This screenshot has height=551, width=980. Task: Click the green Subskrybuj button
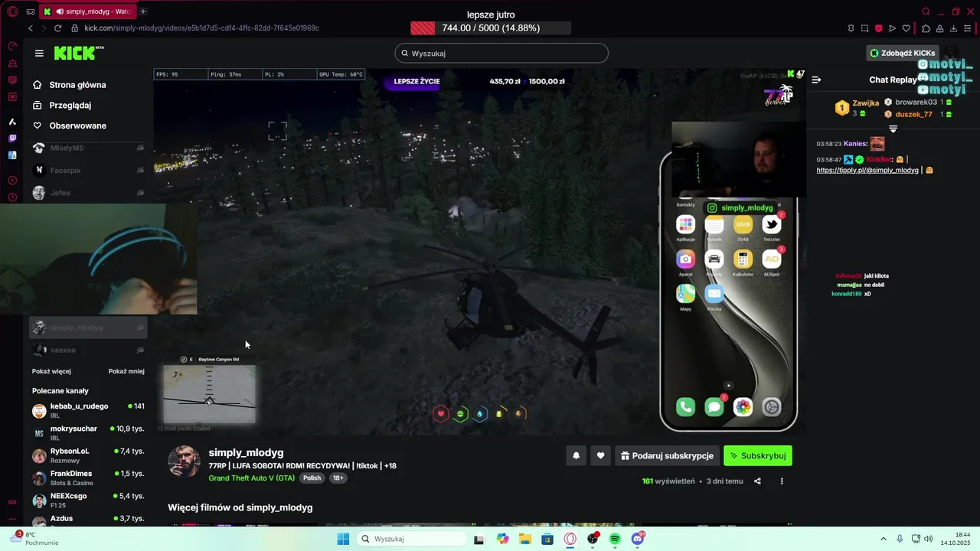758,455
